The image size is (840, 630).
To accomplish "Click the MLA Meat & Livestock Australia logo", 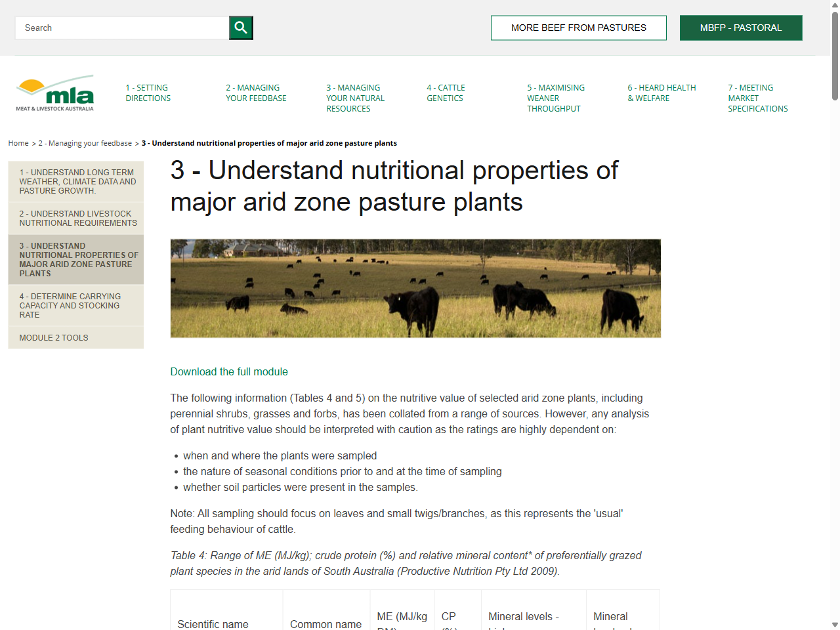I will point(54,93).
